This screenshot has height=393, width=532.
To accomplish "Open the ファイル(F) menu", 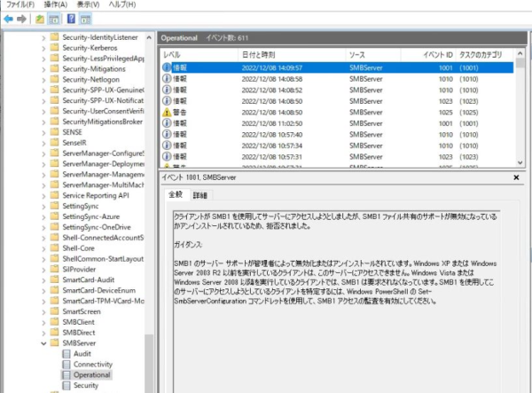I will click(x=20, y=4).
